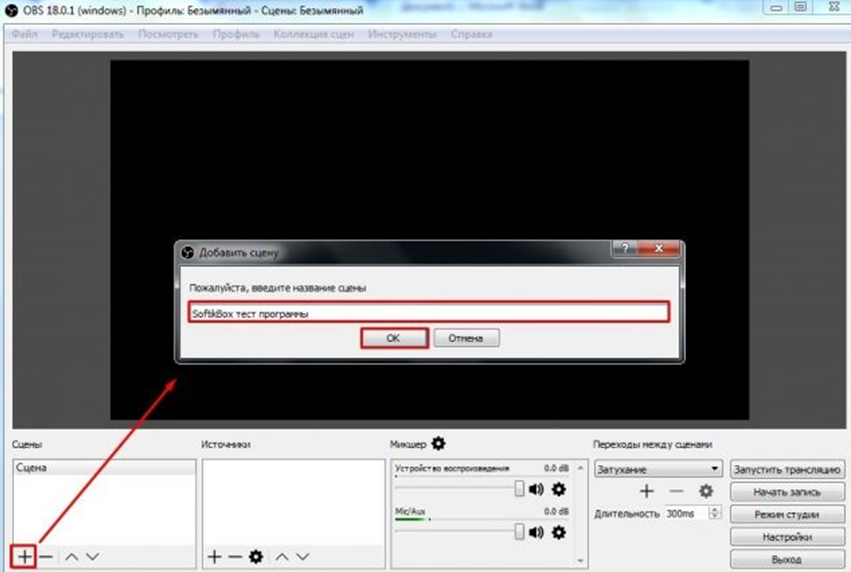
Task: Adjust Длительность 300ms stepper arrows
Action: (x=715, y=512)
